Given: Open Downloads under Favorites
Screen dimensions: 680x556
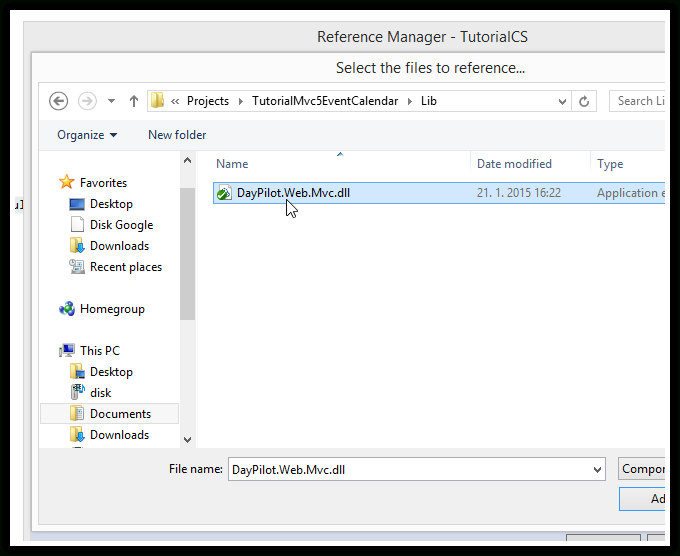Looking at the screenshot, I should (x=119, y=246).
